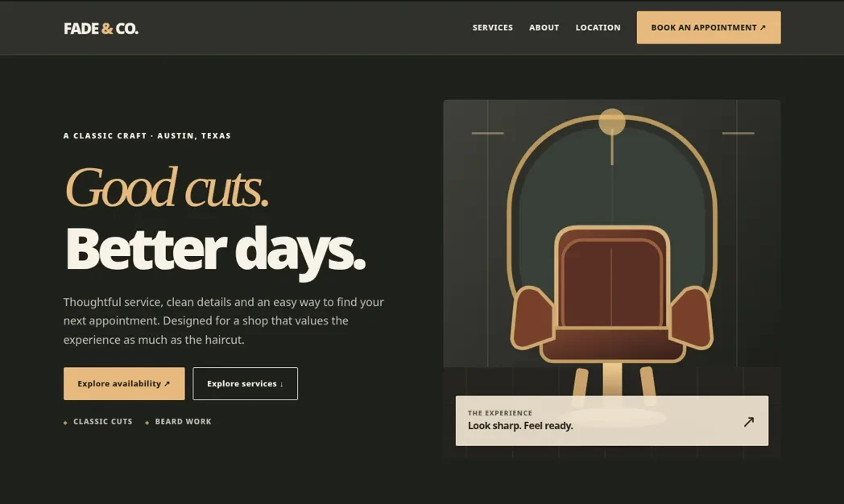Click Book an Appointment button
844x504 pixels.
pos(709,27)
